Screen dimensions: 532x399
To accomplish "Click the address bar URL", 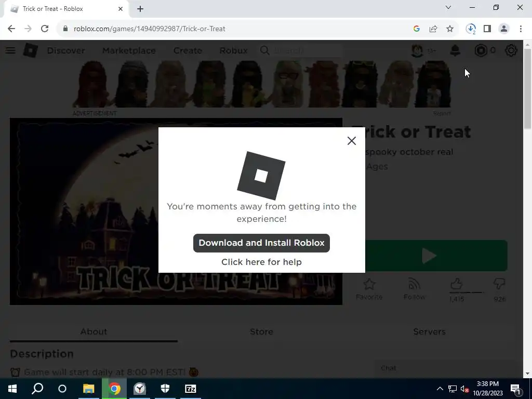I will (149, 29).
